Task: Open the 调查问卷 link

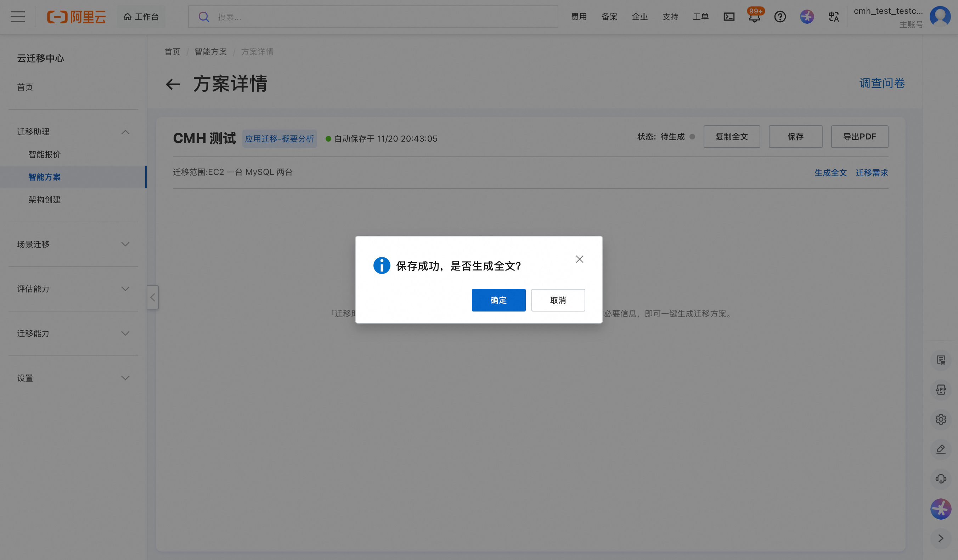Action: [881, 83]
